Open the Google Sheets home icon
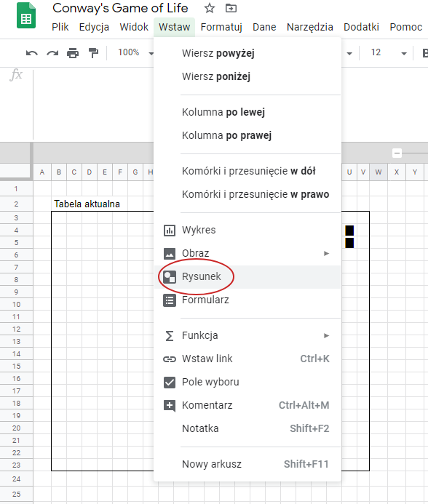 tap(26, 15)
